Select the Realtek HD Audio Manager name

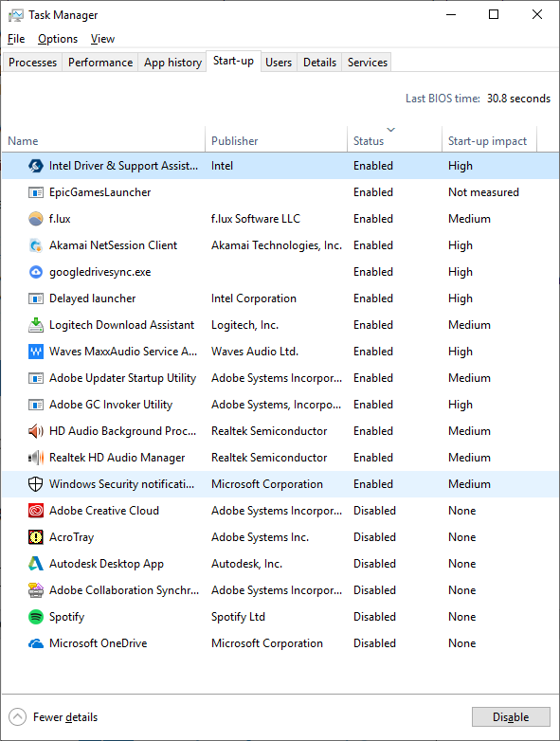point(117,458)
